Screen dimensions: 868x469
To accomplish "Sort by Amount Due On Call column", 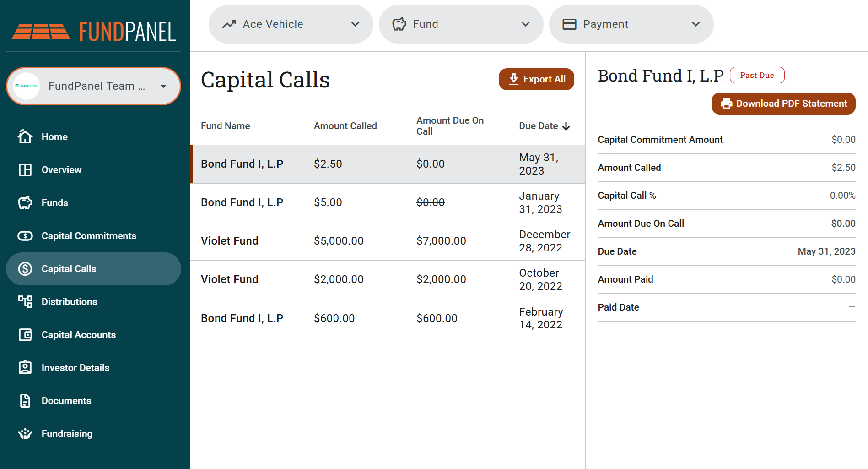I will coord(450,126).
